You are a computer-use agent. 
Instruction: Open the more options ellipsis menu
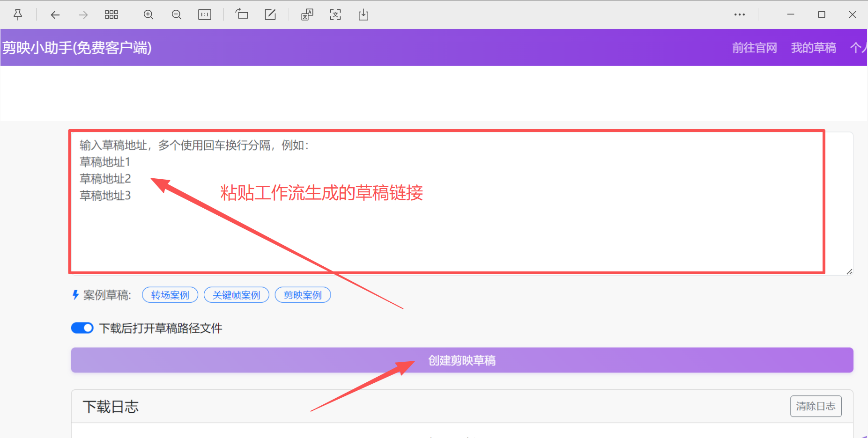[740, 15]
